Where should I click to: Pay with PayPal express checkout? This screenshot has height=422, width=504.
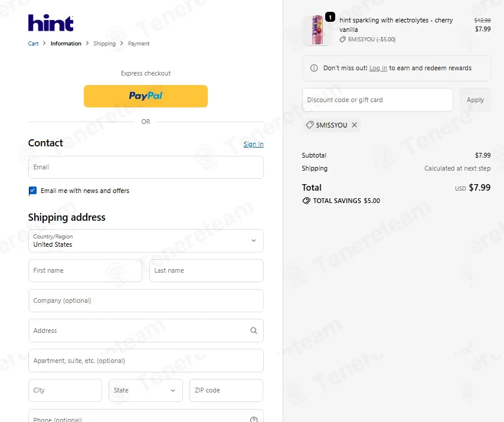pyautogui.click(x=146, y=96)
